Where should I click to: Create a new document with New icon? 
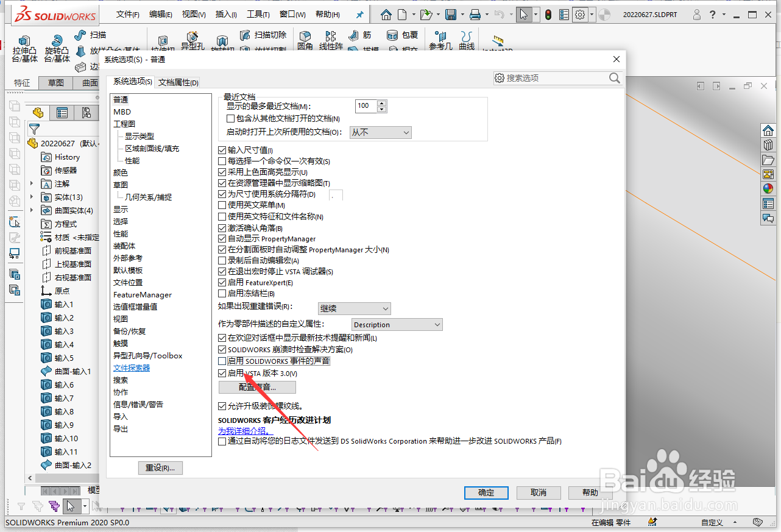pyautogui.click(x=402, y=15)
